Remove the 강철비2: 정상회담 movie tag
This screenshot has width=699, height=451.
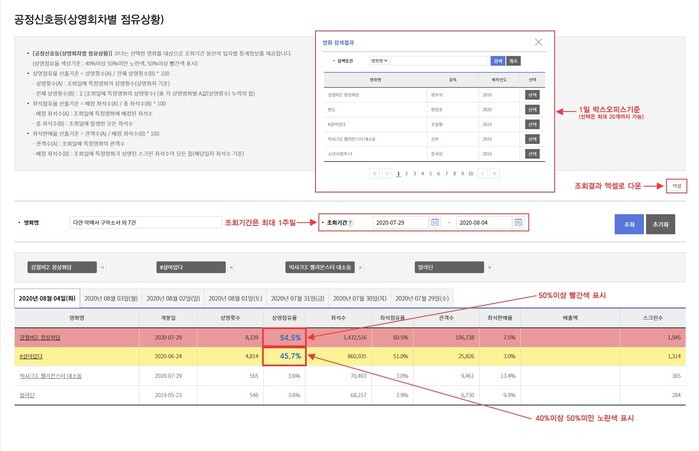(102, 267)
